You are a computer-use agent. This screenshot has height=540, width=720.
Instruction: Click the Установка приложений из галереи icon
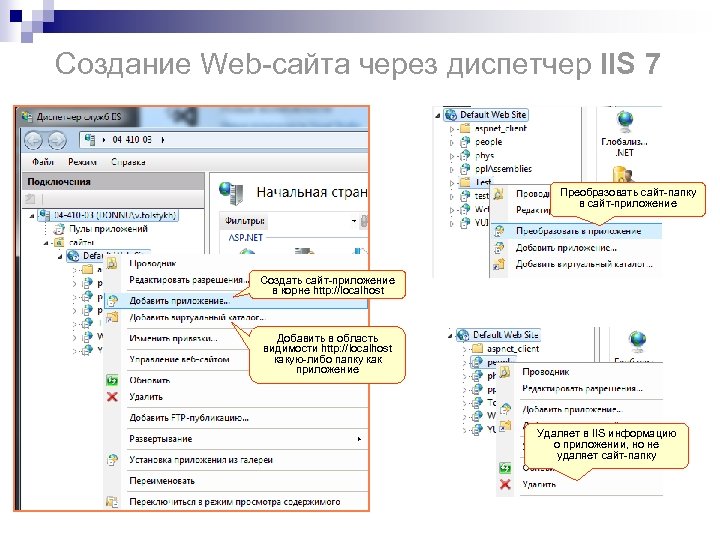(112, 460)
